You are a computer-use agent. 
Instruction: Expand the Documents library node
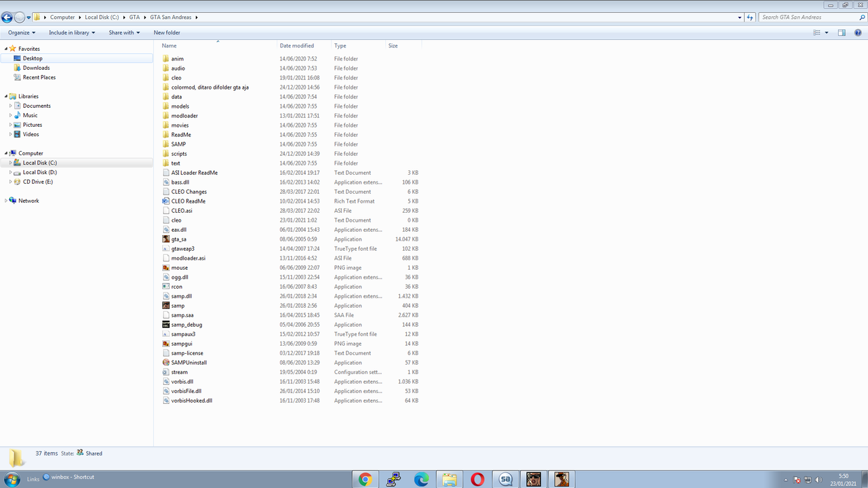coord(10,106)
